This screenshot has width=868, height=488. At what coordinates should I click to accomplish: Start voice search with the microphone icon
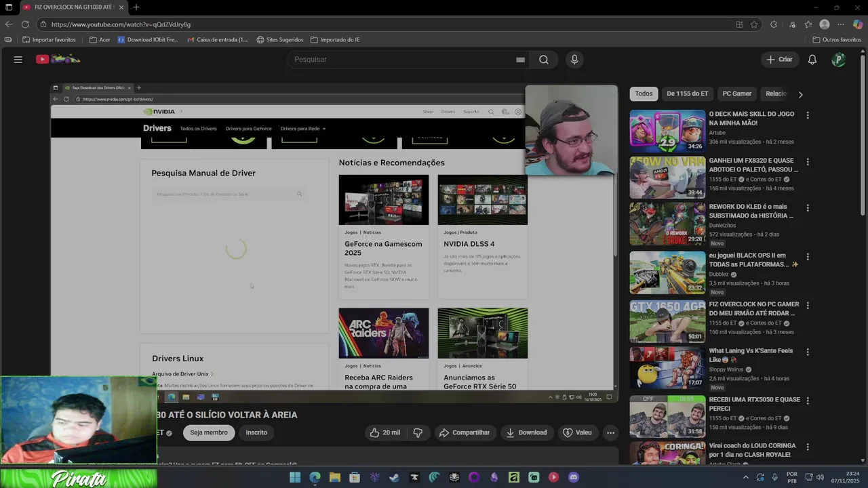pos(574,60)
